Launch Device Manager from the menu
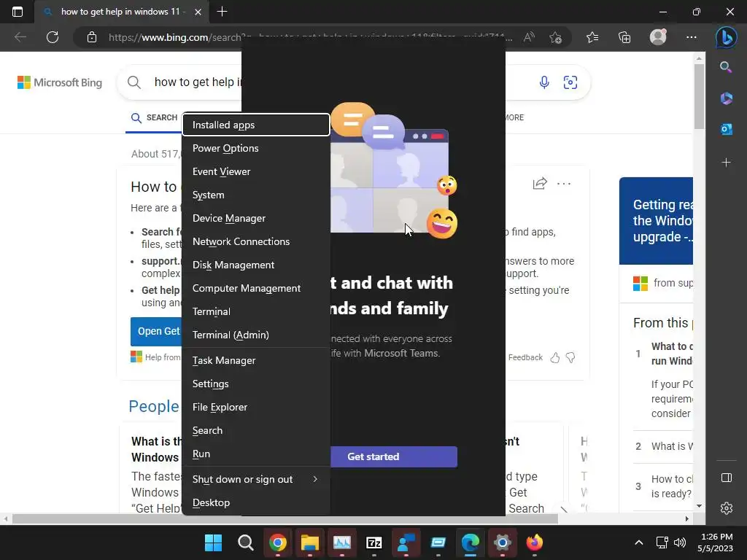747x560 pixels. point(256,218)
